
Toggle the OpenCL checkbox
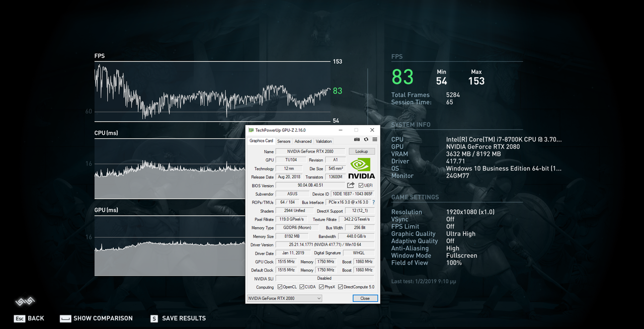(x=280, y=287)
